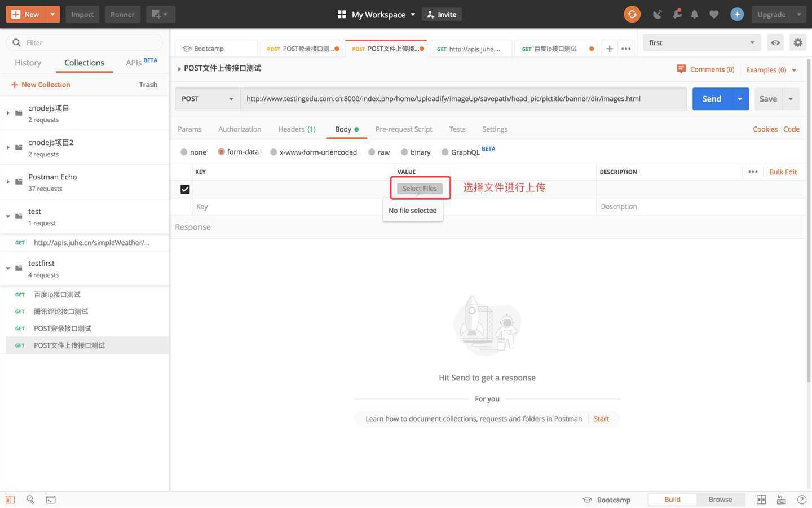
Task: Click the help question mark icon
Action: pos(802,500)
